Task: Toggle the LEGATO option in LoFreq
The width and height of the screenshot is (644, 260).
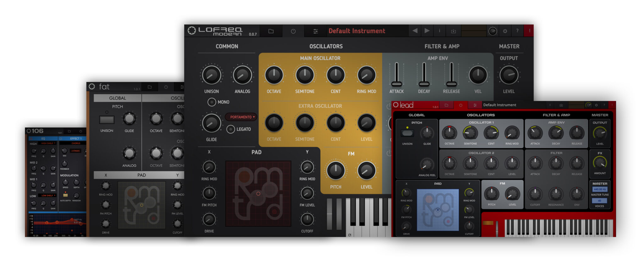Action: coord(231,129)
